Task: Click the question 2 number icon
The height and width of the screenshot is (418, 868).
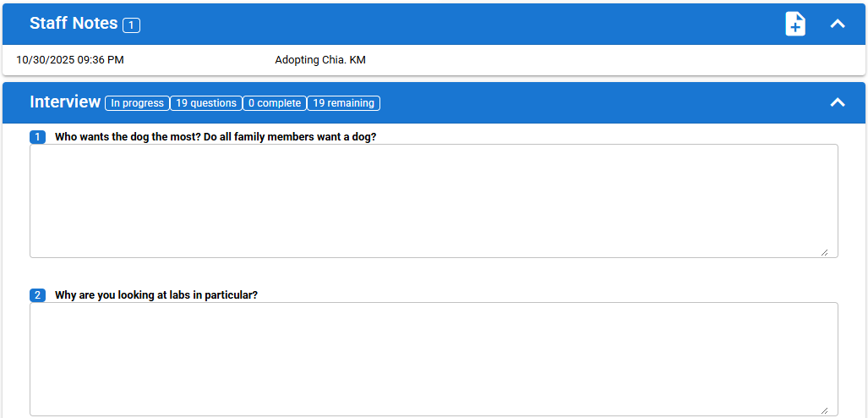Action: tap(38, 295)
